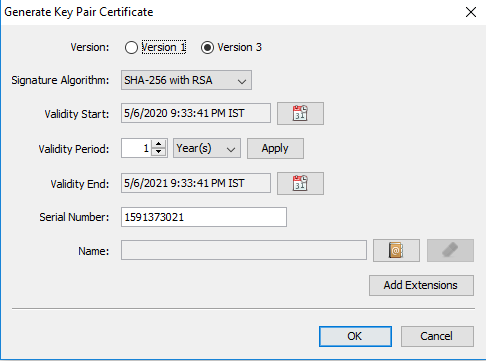Image resolution: width=486 pixels, height=361 pixels.
Task: Click the 'Validity Period:' label
Action: pyautogui.click(x=74, y=149)
